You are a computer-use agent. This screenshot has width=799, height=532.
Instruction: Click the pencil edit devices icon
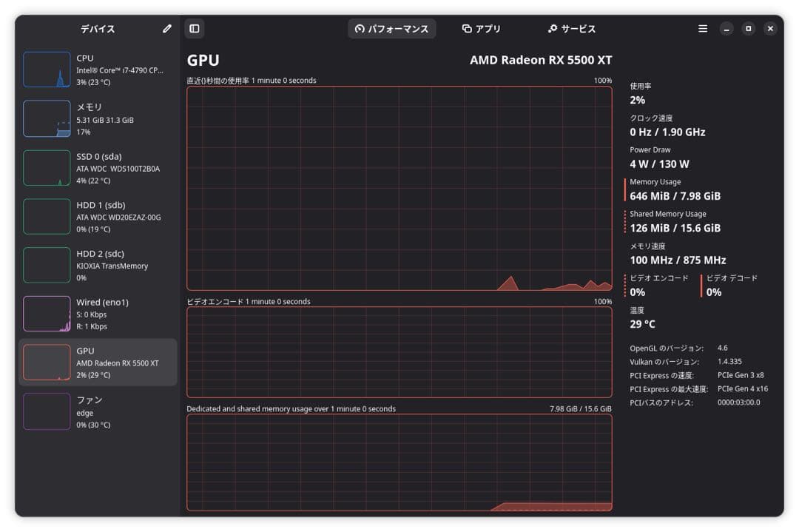(x=166, y=29)
